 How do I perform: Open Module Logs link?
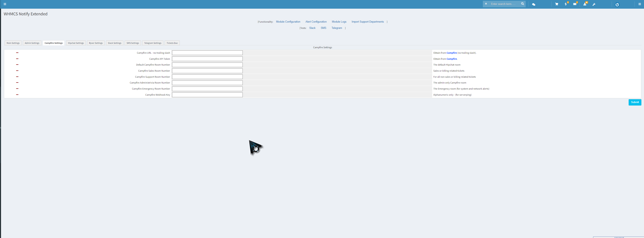pos(339,22)
